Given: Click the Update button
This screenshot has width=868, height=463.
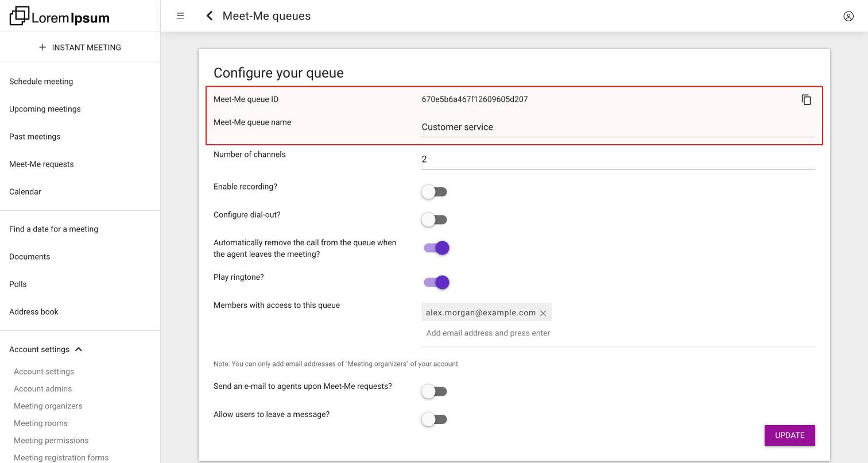Looking at the screenshot, I should point(789,435).
